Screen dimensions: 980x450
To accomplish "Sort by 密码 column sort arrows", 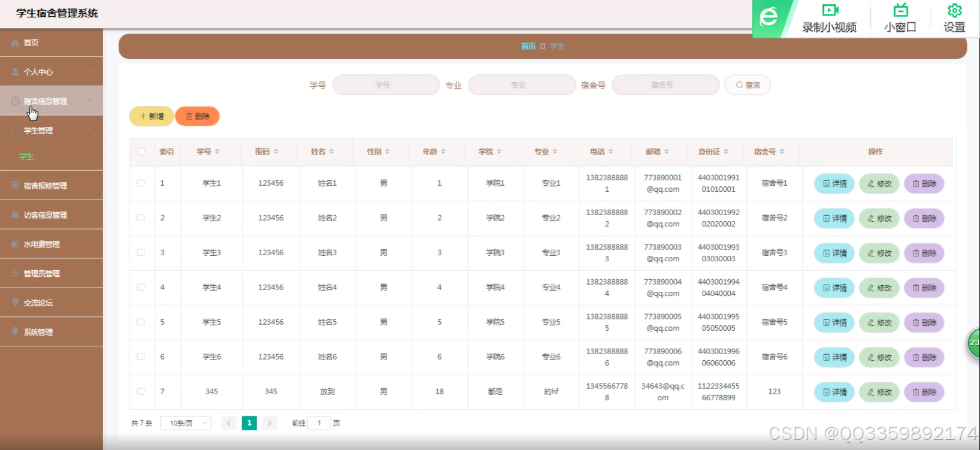I will click(276, 152).
